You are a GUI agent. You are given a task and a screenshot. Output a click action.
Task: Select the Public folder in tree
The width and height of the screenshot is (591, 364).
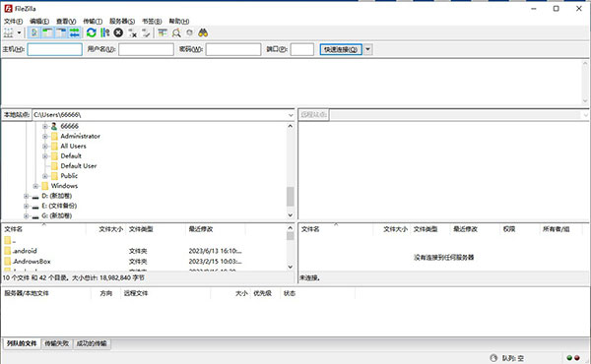click(x=69, y=176)
